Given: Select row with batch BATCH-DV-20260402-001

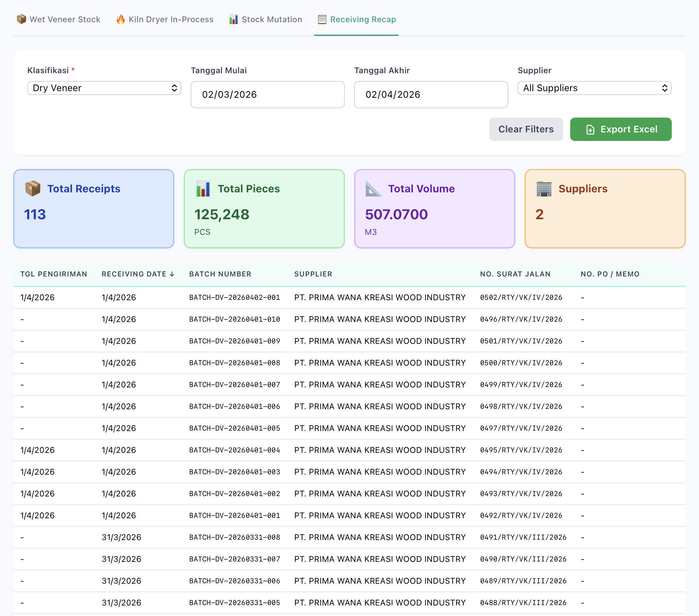Looking at the screenshot, I should (235, 297).
